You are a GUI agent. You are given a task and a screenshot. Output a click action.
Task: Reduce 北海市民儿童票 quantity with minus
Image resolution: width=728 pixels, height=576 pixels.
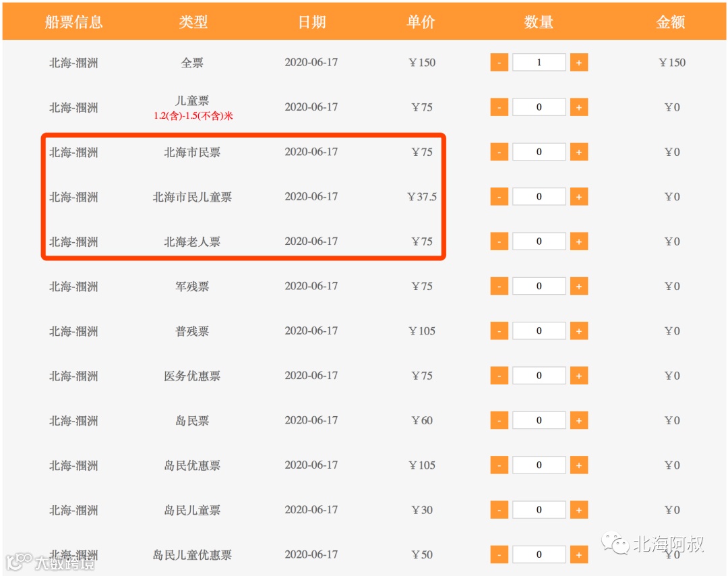pyautogui.click(x=499, y=196)
